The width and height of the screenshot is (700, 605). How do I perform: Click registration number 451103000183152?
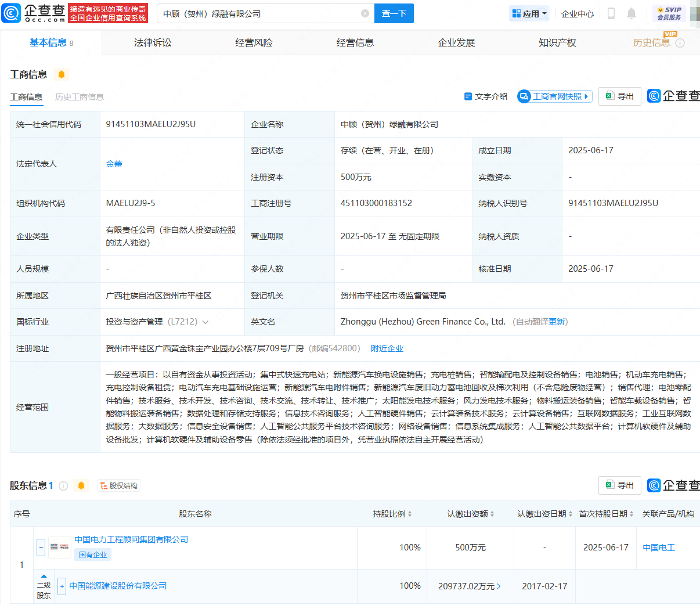(x=376, y=203)
